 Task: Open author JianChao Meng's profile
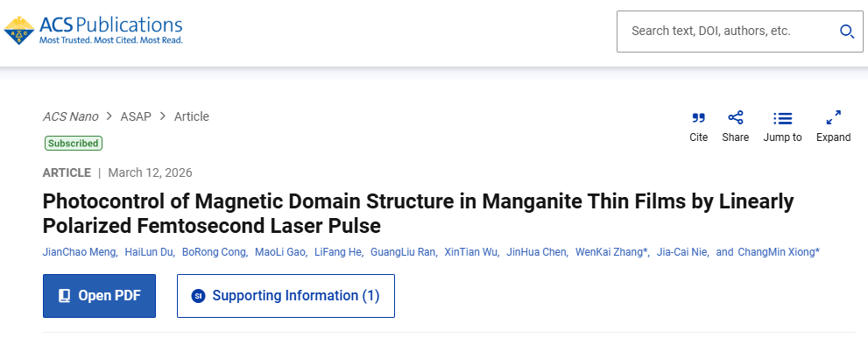point(78,252)
